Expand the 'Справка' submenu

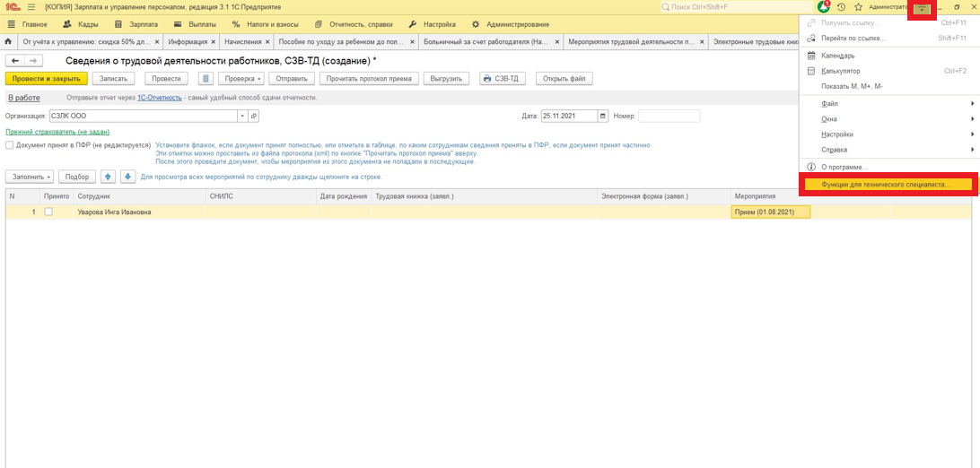[x=888, y=150]
